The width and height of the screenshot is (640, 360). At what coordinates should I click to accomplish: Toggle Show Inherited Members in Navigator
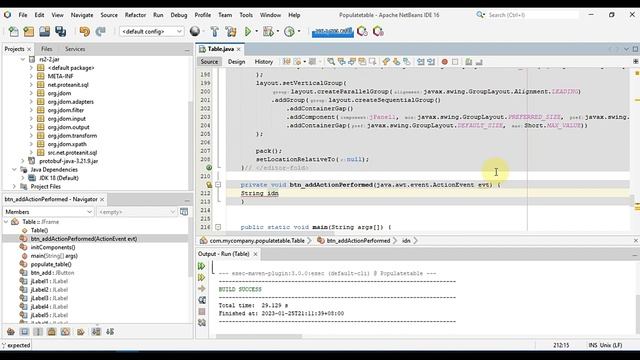11,332
